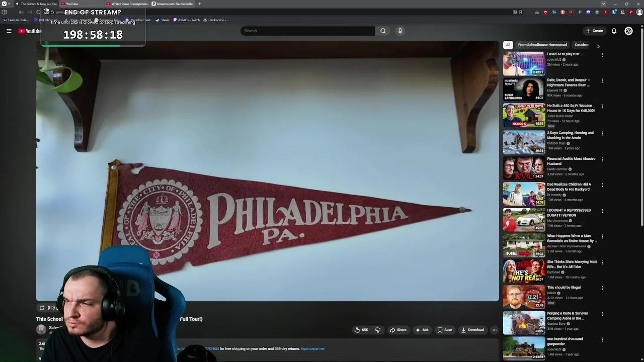Open 'one-hundred thousand gunpowder' video title

pyautogui.click(x=565, y=341)
